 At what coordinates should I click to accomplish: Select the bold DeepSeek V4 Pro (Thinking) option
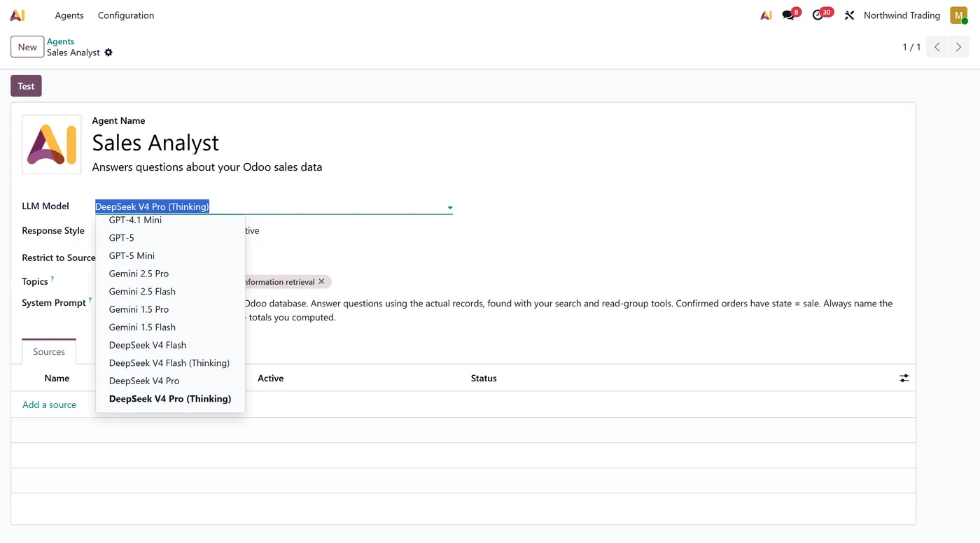coord(170,399)
